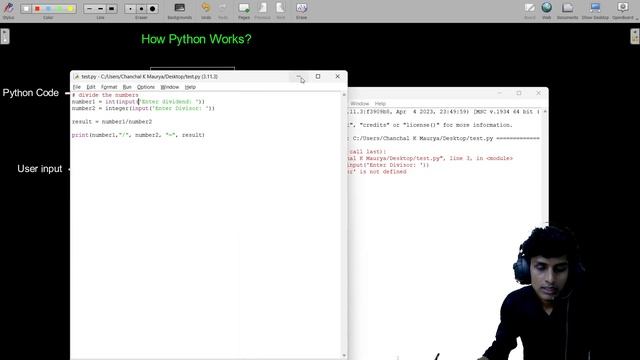Click the editor scrollbar down arrow
This screenshot has width=640, height=360.
tap(344, 356)
